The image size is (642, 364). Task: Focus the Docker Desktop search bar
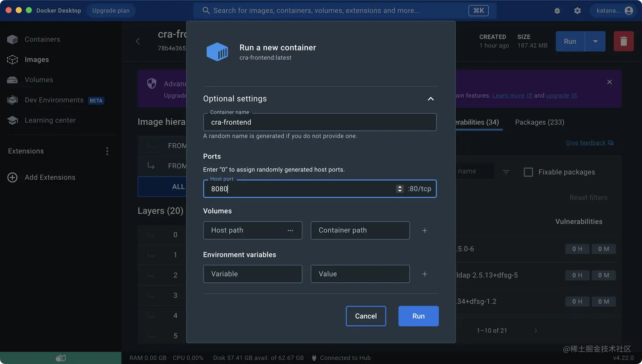coord(345,11)
